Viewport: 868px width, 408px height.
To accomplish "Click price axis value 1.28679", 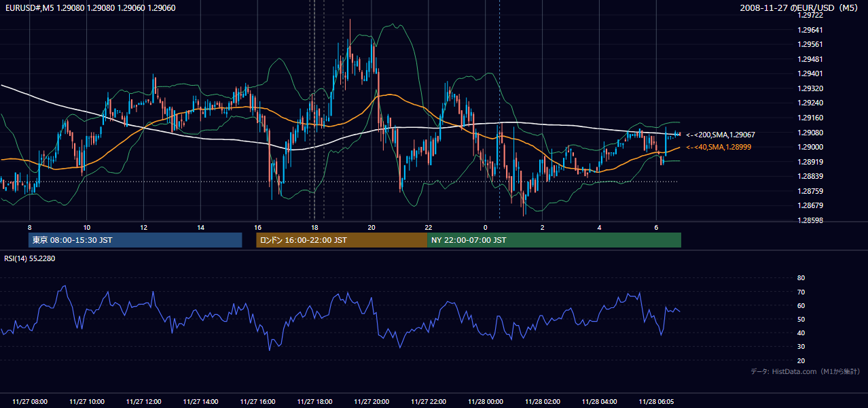I will pos(810,205).
